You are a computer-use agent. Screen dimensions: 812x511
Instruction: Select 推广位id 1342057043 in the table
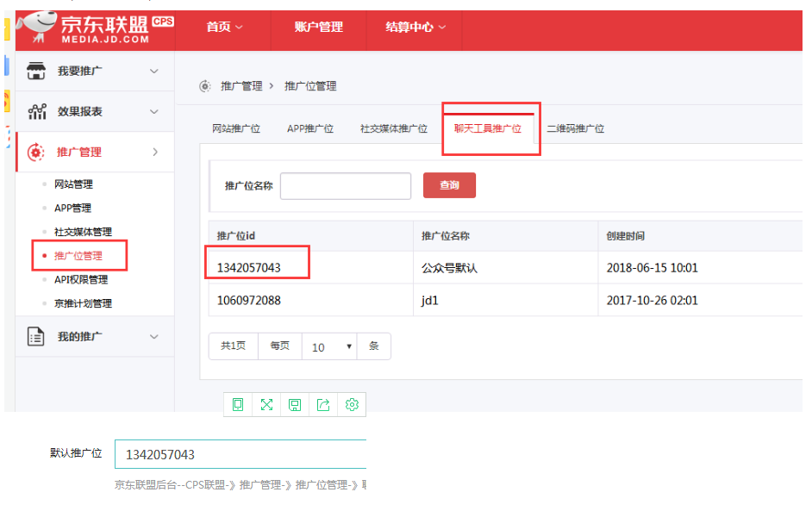point(248,268)
